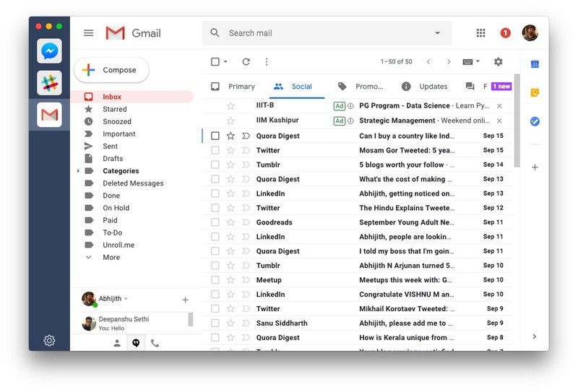This screenshot has width=578, height=392.
Task: Select the Goodreads email checkbox
Action: click(215, 222)
